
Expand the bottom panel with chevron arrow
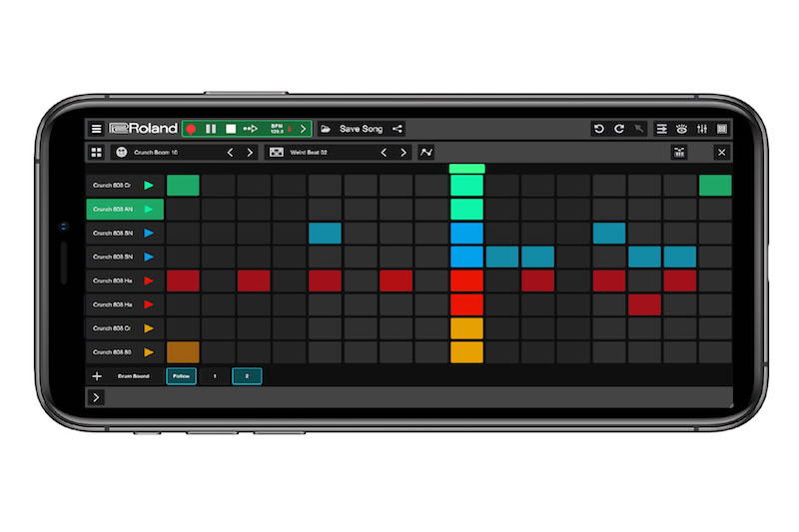tap(97, 397)
